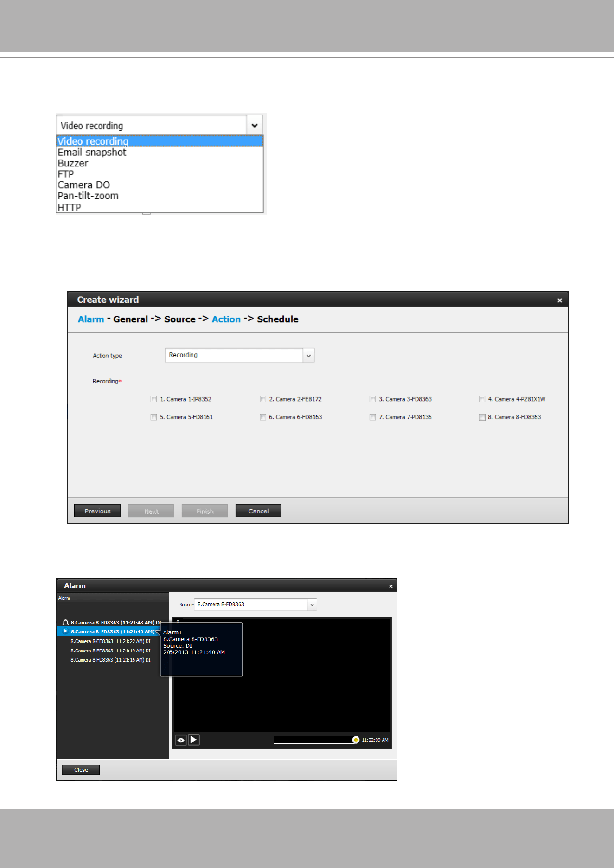Check Camera 2-FE8172 checkbox
The height and width of the screenshot is (868, 614).
click(x=263, y=399)
